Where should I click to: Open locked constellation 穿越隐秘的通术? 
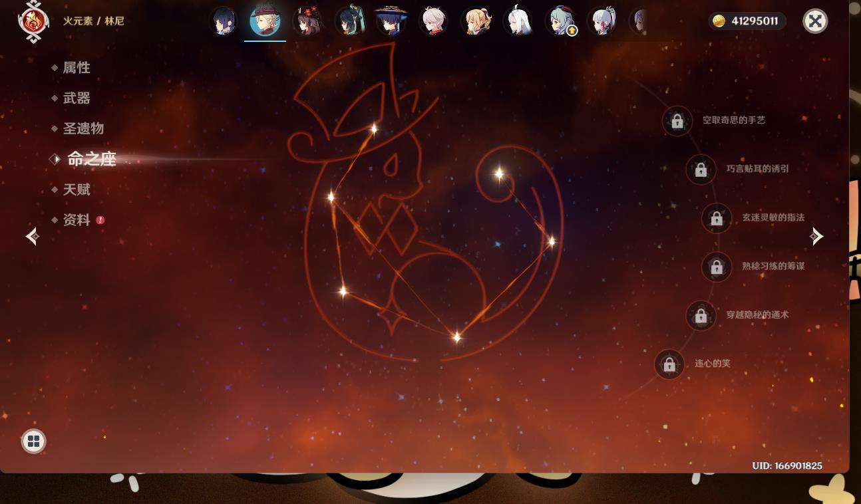(x=701, y=316)
